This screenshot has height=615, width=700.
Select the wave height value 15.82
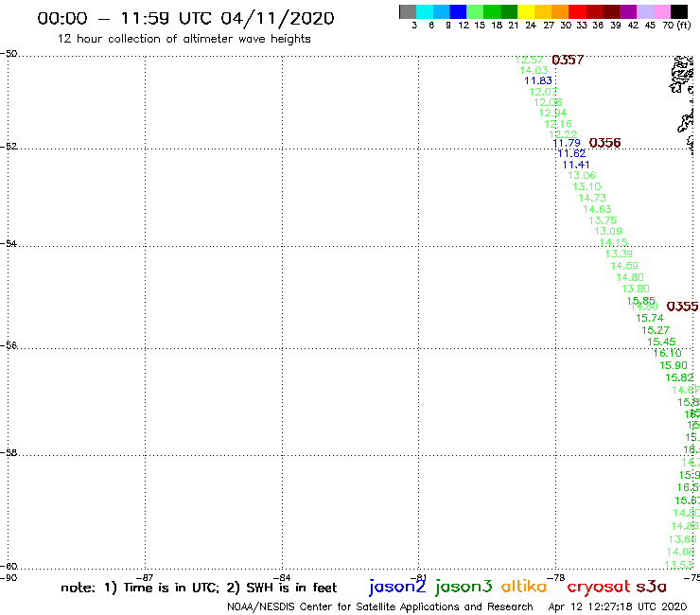pos(679,378)
